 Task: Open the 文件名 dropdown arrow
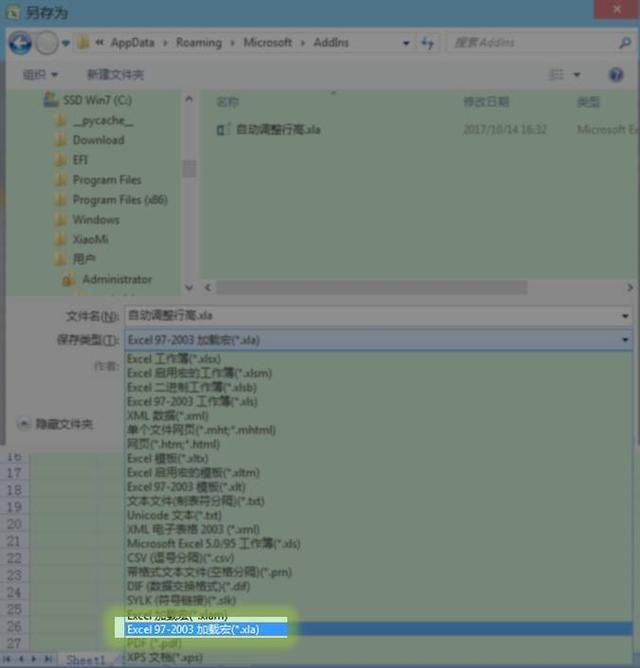click(625, 316)
